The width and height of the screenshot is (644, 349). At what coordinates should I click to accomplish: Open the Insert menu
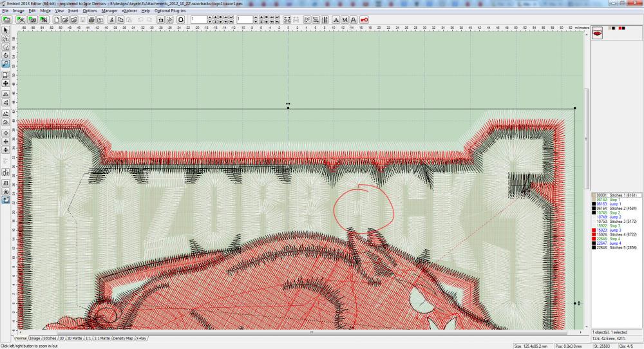73,11
